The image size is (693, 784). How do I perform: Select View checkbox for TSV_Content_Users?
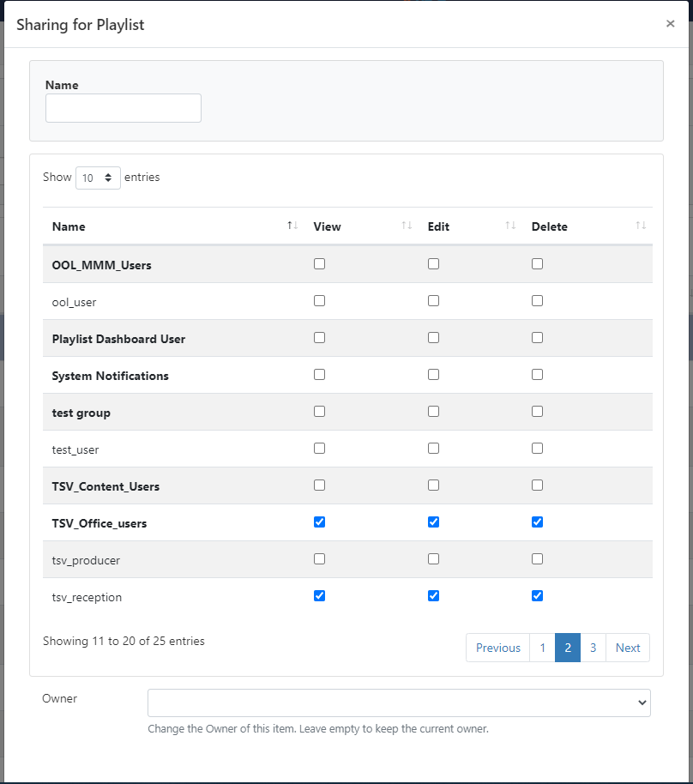pyautogui.click(x=320, y=485)
